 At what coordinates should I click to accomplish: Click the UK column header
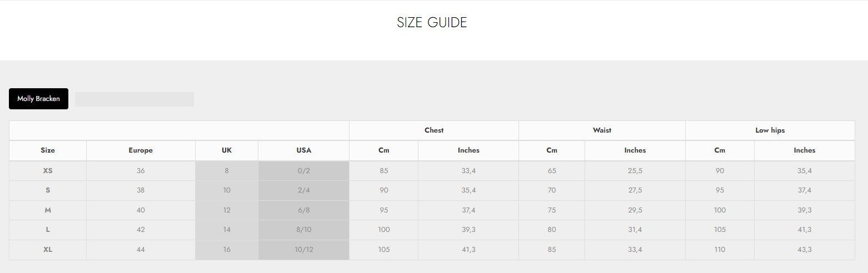tap(227, 150)
